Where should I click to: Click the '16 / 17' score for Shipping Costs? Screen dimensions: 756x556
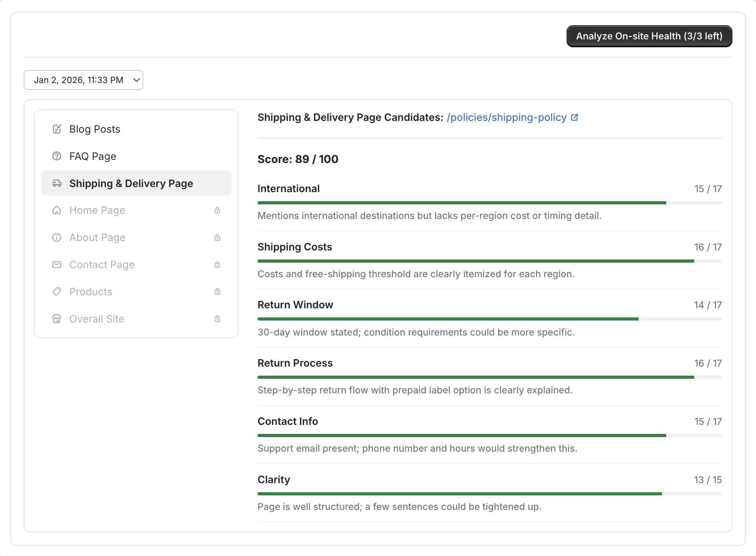(708, 247)
